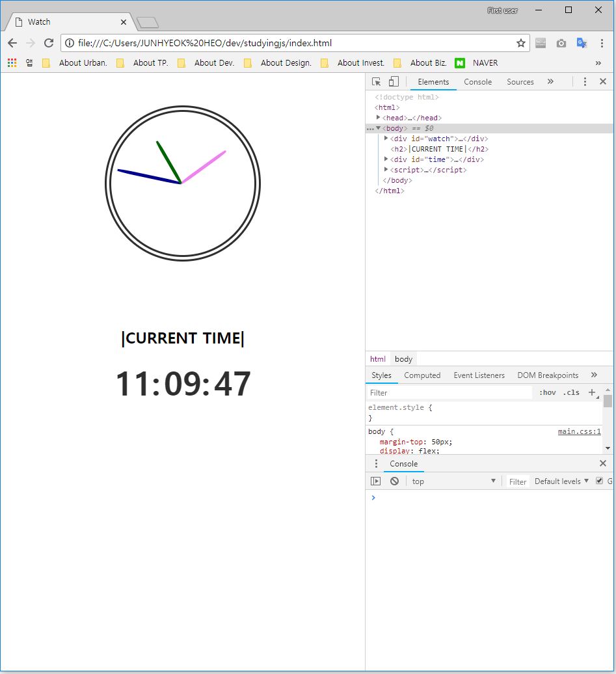The image size is (616, 674).
Task: Switch to the DOM Breakpoints pane tab
Action: [548, 375]
